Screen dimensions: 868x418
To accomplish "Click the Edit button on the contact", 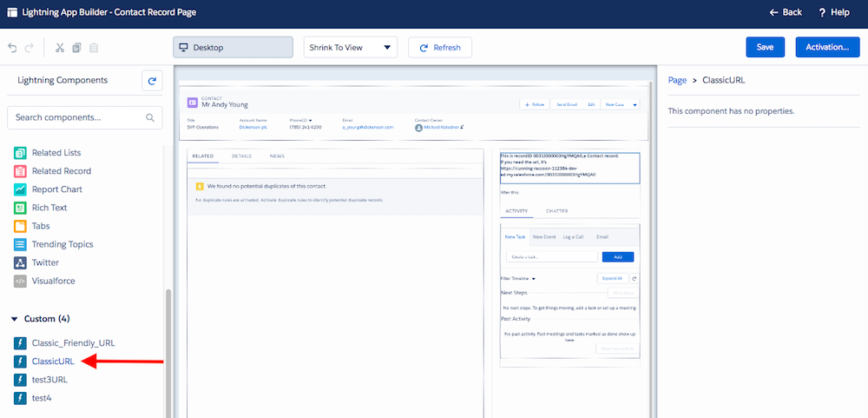I will tap(591, 104).
